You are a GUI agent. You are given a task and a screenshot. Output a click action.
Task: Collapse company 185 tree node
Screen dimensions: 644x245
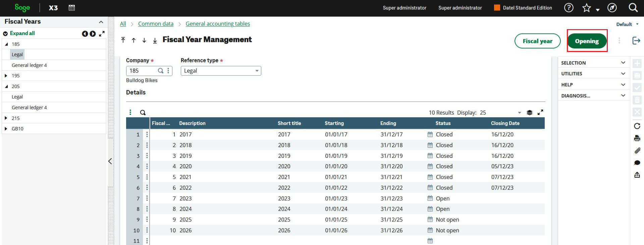click(6, 44)
